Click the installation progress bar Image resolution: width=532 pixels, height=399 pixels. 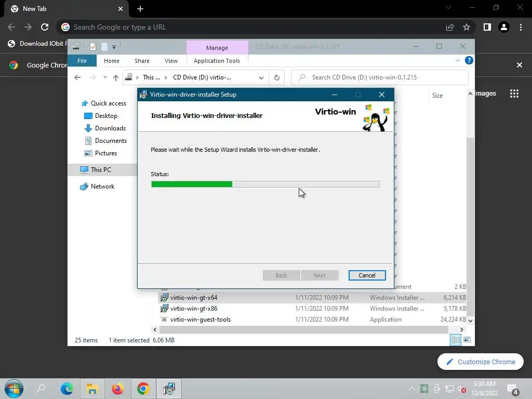pos(265,184)
